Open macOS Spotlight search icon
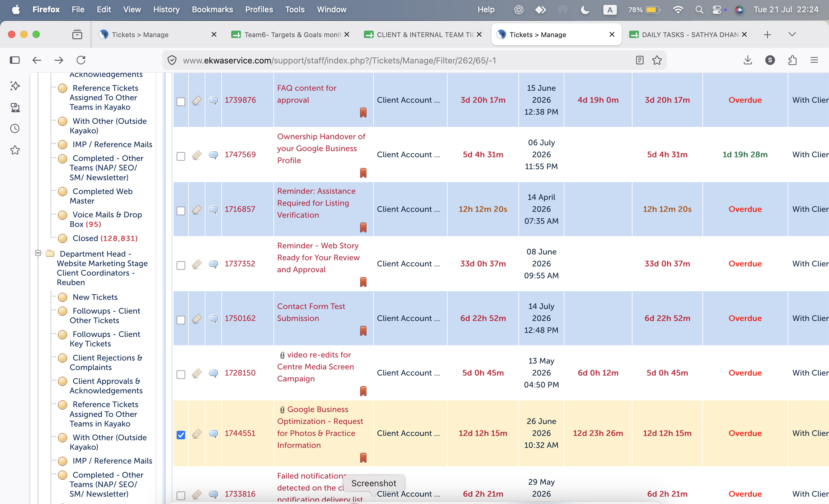Image resolution: width=829 pixels, height=504 pixels. click(699, 10)
